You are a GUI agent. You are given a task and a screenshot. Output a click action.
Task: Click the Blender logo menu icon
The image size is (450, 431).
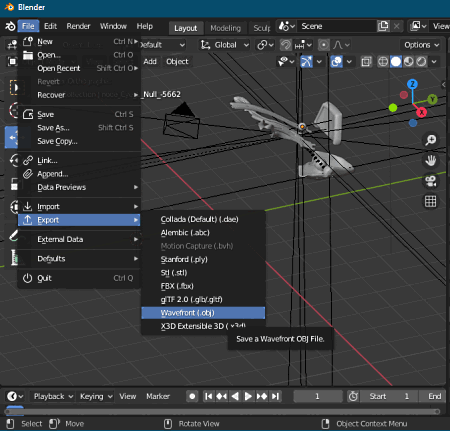[10, 26]
